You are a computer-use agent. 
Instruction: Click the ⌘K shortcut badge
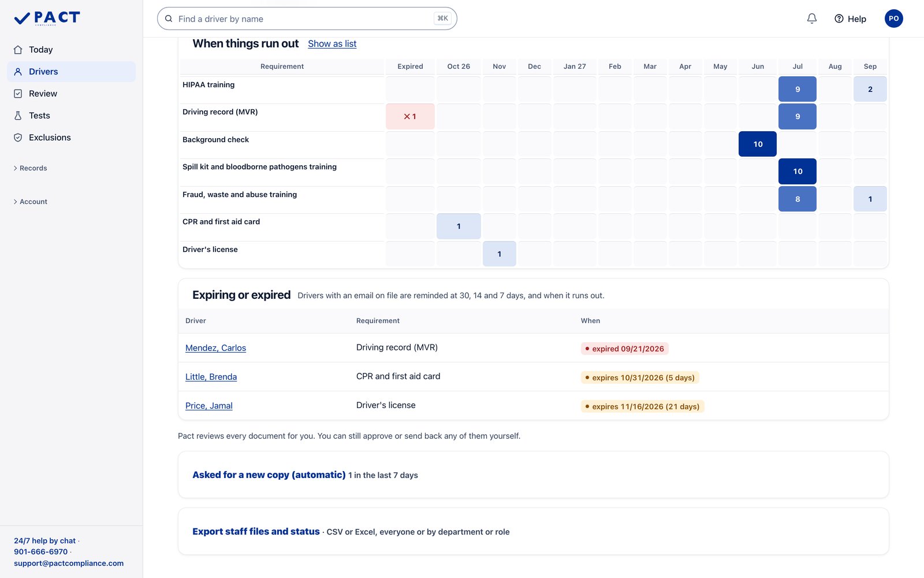point(442,18)
